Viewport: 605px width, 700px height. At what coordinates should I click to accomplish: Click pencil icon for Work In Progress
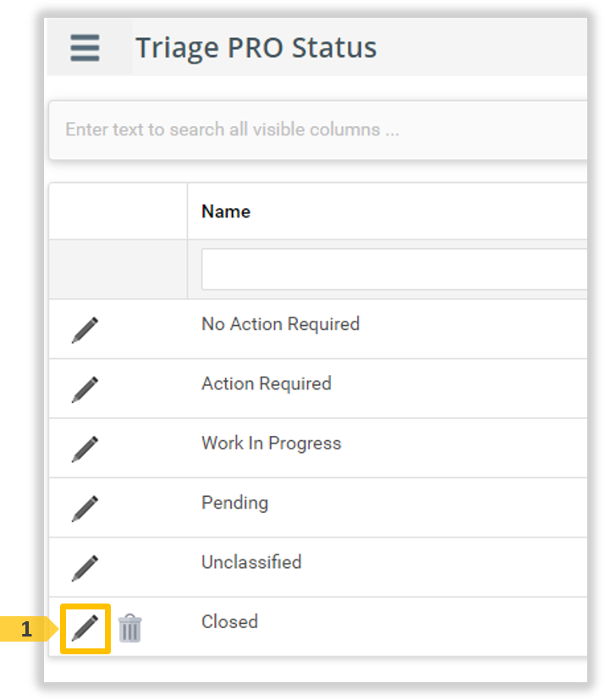click(85, 449)
